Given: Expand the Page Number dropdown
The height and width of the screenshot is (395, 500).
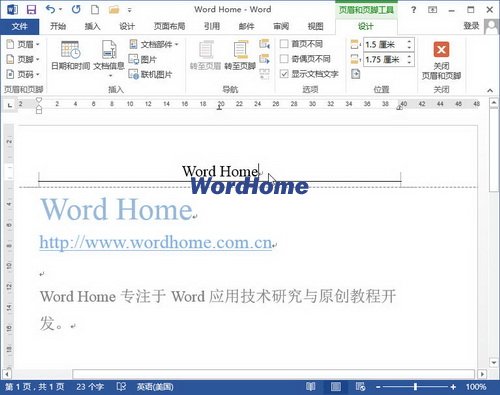Looking at the screenshot, I should [23, 74].
